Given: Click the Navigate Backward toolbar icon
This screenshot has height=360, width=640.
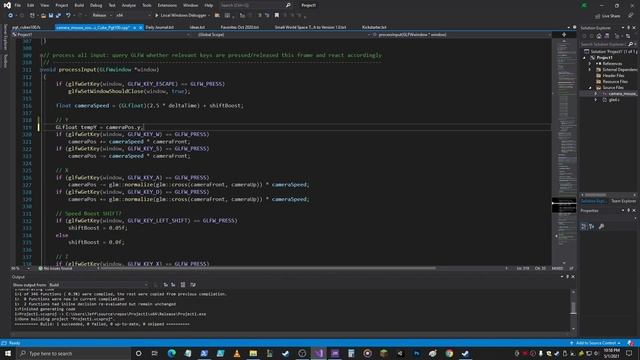Looking at the screenshot, I should [x=10, y=16].
